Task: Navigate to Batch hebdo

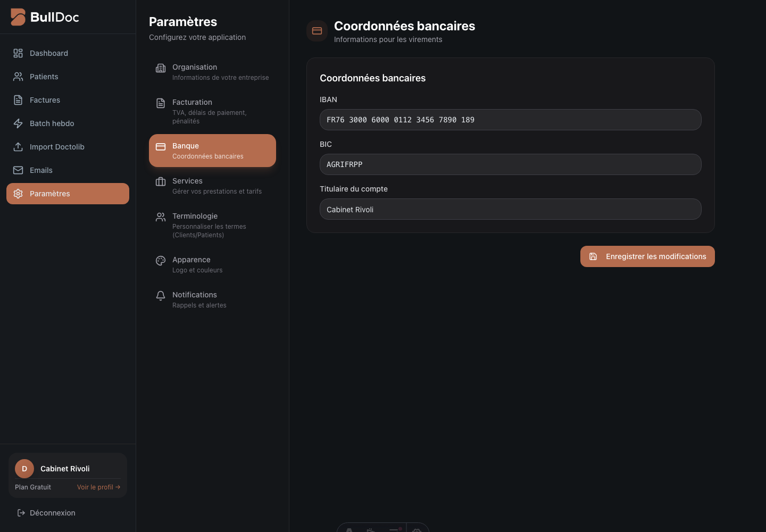Action: coord(68,123)
